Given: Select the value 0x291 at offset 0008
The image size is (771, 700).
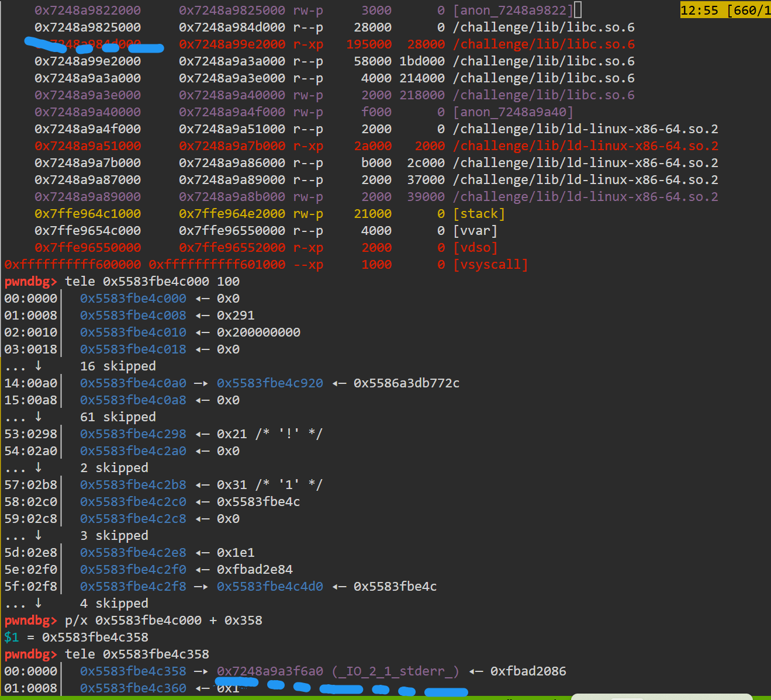Looking at the screenshot, I should click(x=236, y=316).
